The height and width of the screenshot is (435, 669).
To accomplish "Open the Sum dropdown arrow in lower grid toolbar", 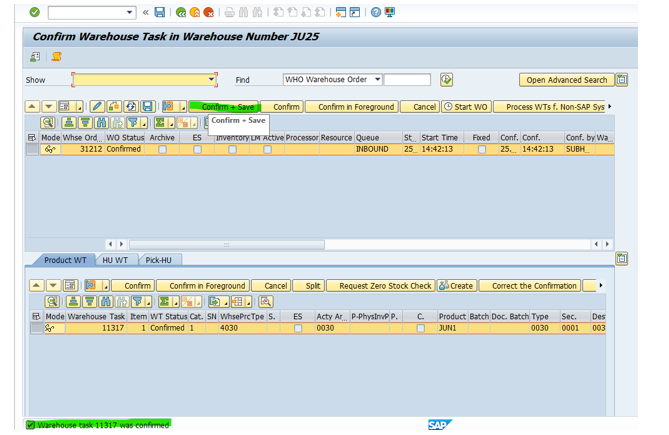I will [x=176, y=302].
